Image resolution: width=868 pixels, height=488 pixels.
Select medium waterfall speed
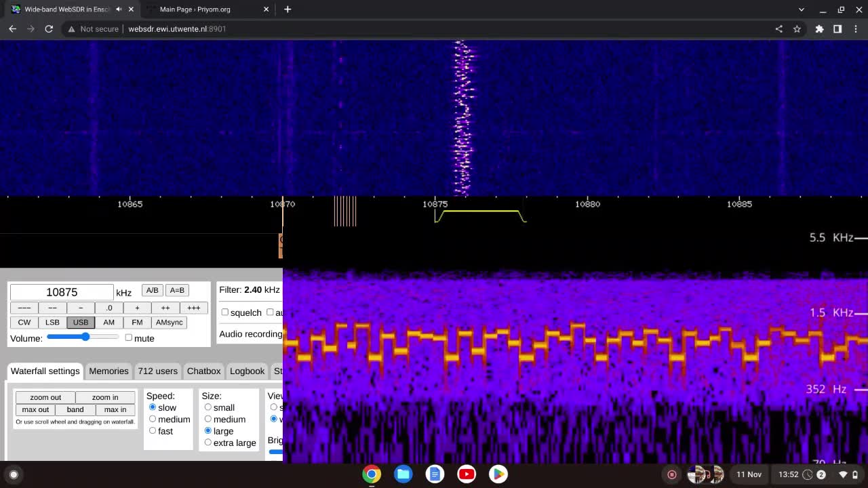[x=152, y=419]
